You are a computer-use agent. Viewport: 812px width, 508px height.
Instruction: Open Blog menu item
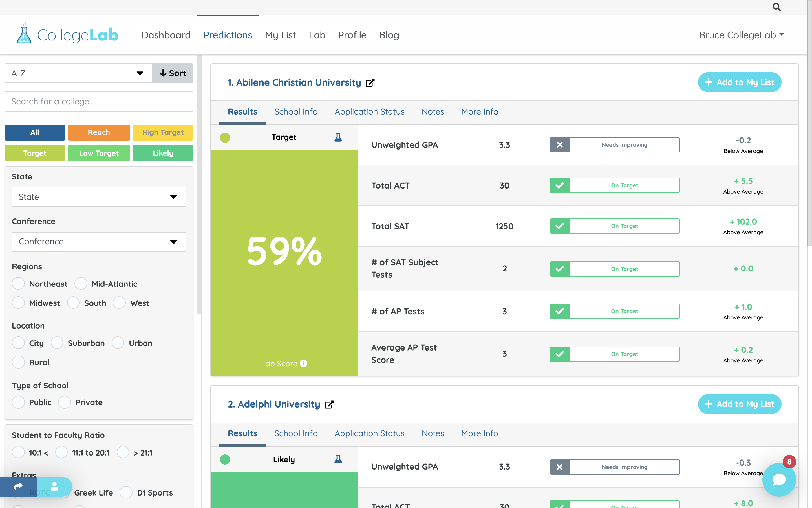(389, 35)
